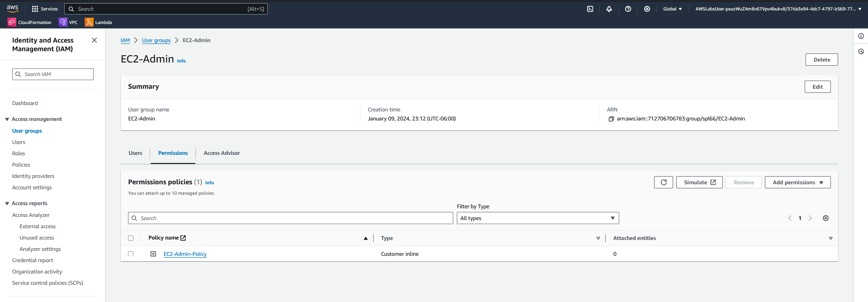
Task: Click the Customer inline type cell
Action: [x=400, y=254]
